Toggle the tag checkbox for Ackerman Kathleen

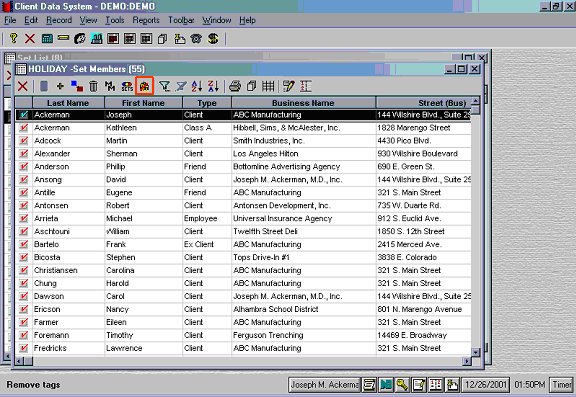[x=24, y=128]
